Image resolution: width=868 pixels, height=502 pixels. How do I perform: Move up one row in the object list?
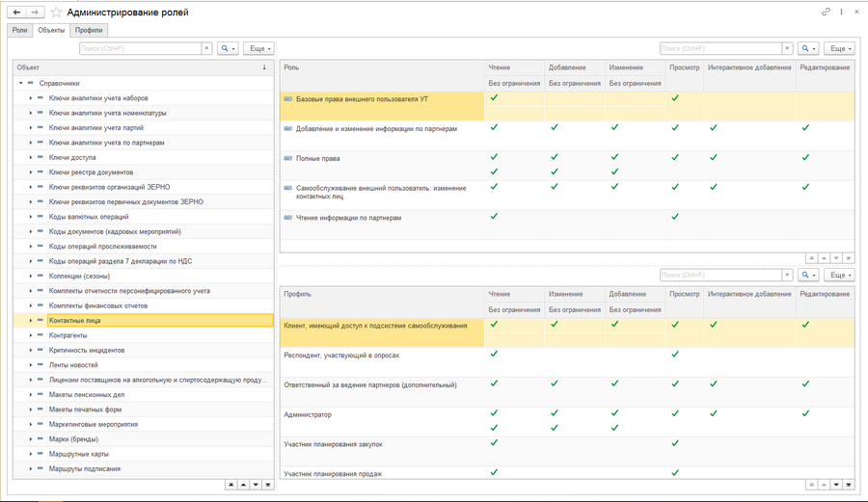243,485
